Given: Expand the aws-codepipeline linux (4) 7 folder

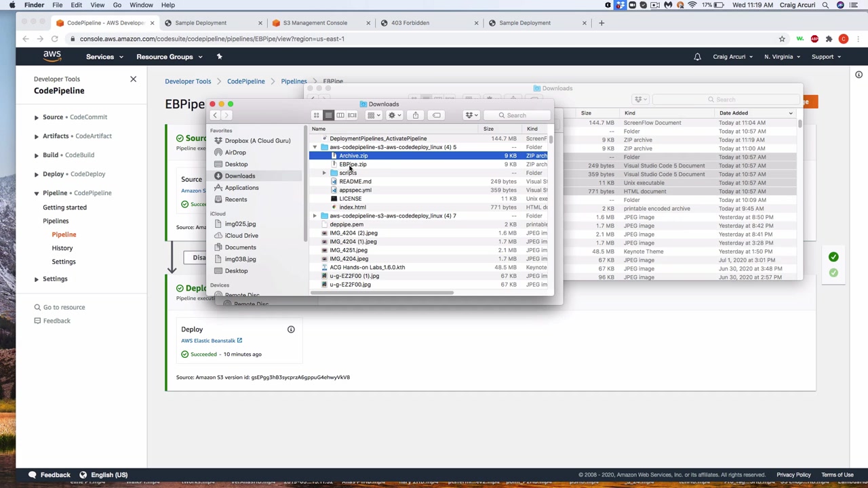Looking at the screenshot, I should click(x=315, y=216).
